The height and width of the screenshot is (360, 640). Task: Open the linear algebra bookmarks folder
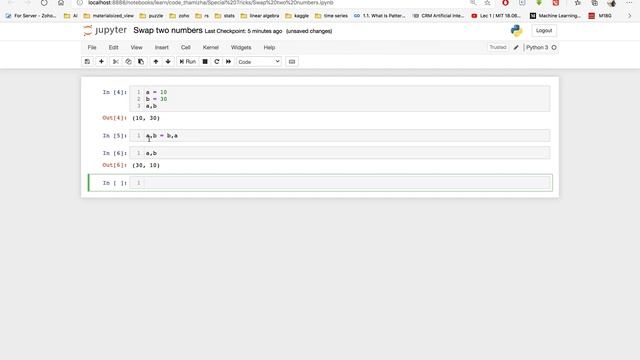tap(260, 16)
